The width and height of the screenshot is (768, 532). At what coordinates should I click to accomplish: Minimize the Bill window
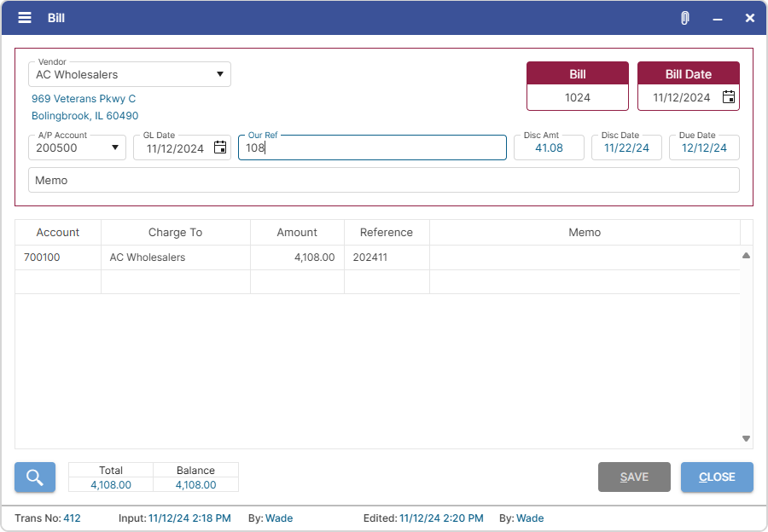[x=717, y=17]
